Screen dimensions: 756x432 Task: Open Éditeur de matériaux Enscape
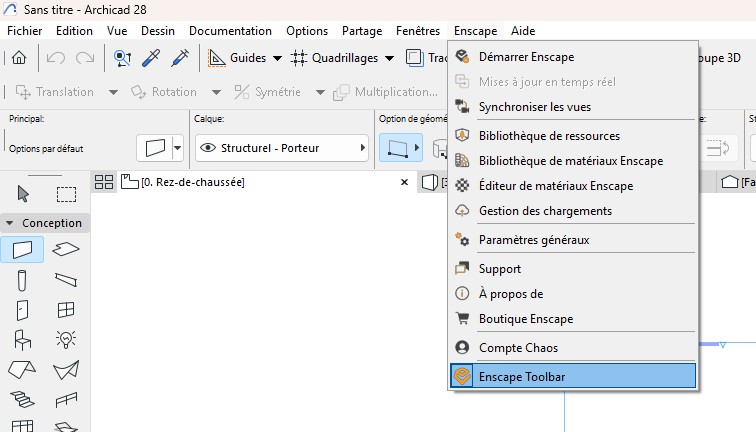pyautogui.click(x=573, y=186)
